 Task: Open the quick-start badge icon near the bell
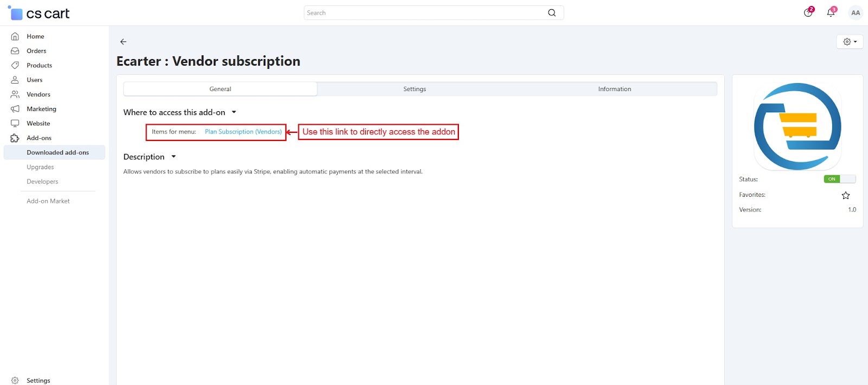(808, 12)
